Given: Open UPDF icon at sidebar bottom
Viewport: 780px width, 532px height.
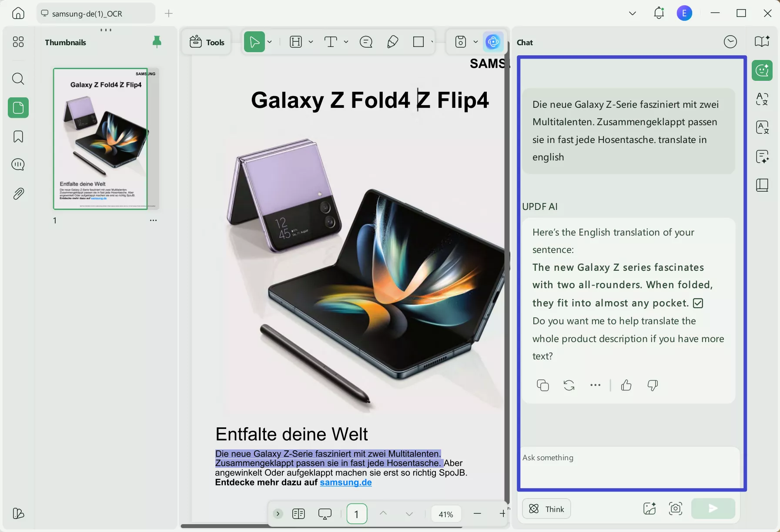Looking at the screenshot, I should tap(18, 513).
